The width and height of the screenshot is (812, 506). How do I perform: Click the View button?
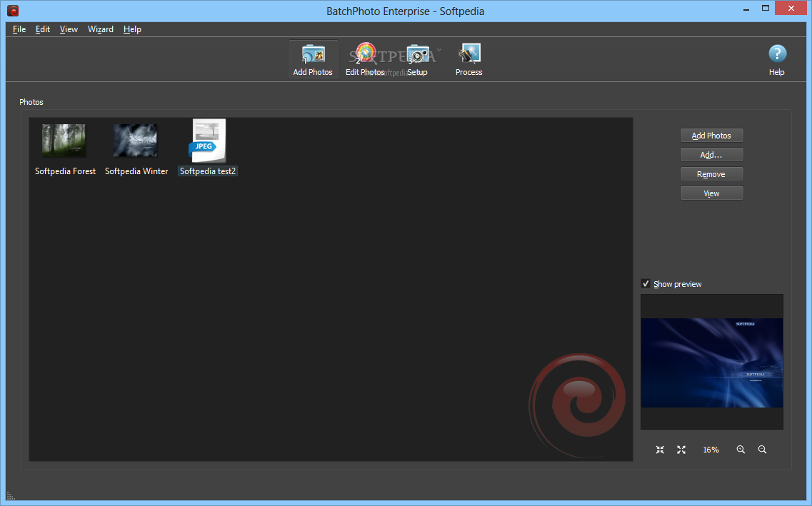pos(711,193)
